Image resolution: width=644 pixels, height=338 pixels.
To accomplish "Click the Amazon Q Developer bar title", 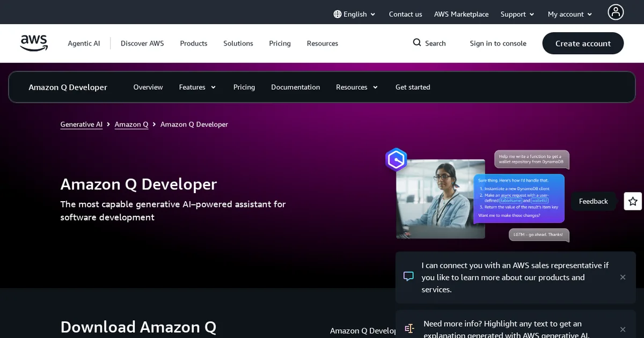I will 68,87.
